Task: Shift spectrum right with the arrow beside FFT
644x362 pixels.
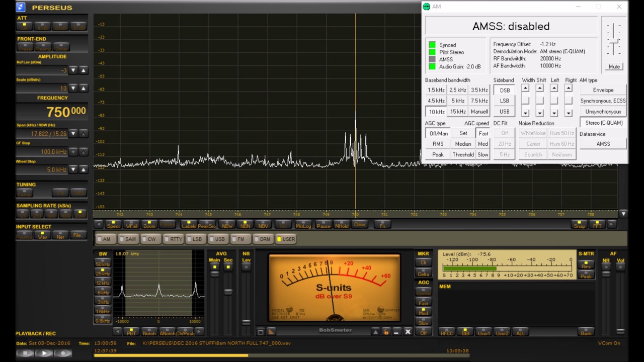Action: (612, 225)
